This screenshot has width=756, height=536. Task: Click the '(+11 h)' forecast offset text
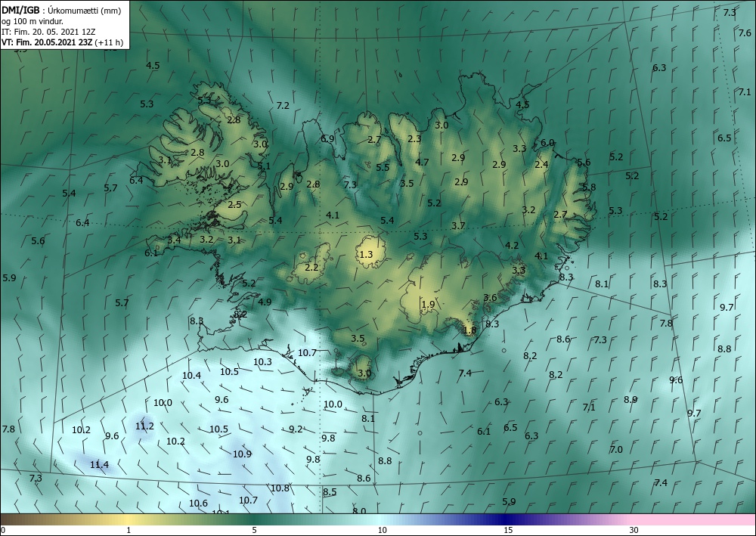(110, 42)
